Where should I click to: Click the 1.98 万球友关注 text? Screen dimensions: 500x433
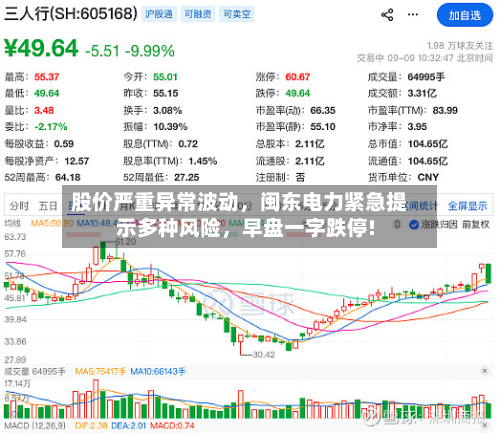click(460, 45)
